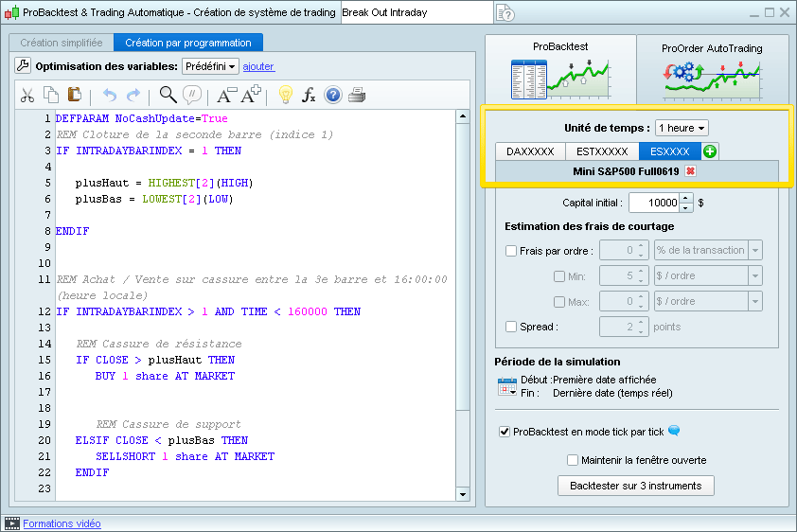Expand the Prédéfini optimisation dropdown
The height and width of the screenshot is (532, 797).
pos(211,66)
